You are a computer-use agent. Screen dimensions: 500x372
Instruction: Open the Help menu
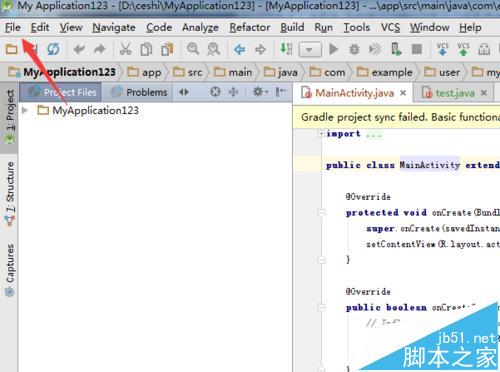[x=470, y=27]
